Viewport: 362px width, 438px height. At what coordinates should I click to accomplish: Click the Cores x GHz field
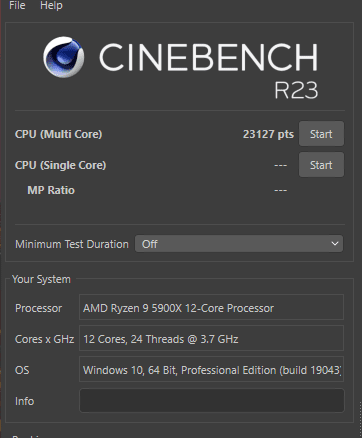click(x=211, y=338)
